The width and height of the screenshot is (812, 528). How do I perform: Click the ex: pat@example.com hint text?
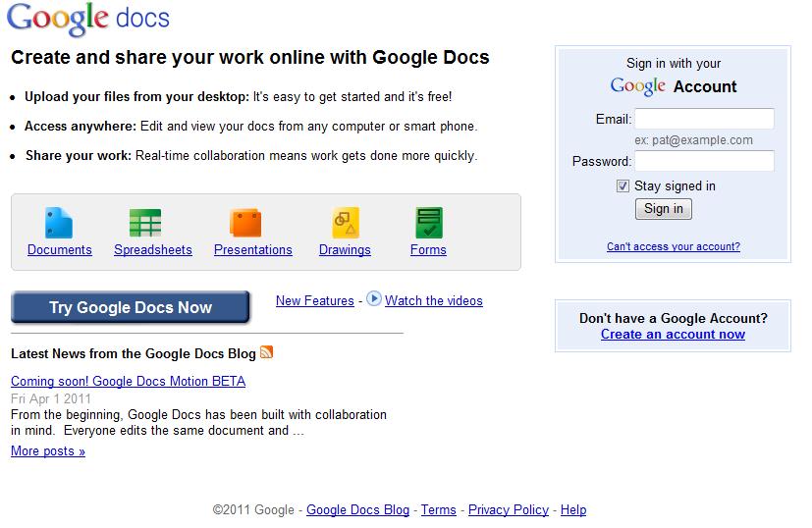tap(693, 140)
